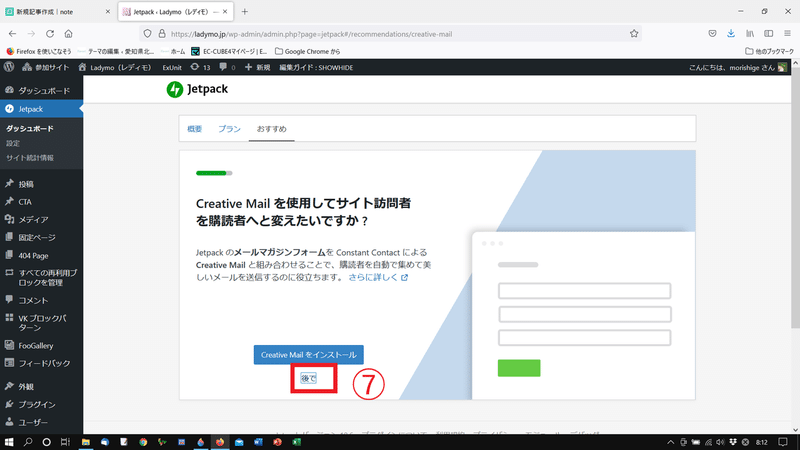
Task: Bookmark this page with the star icon
Action: tap(634, 34)
